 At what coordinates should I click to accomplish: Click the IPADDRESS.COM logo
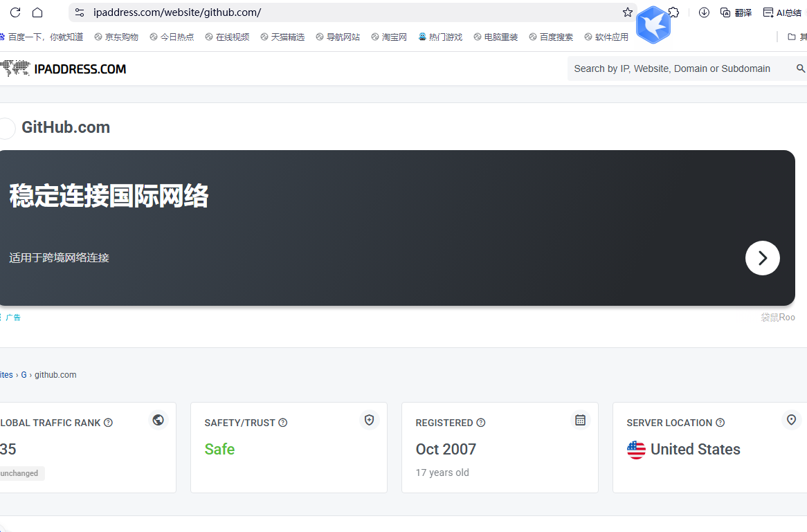(x=63, y=69)
